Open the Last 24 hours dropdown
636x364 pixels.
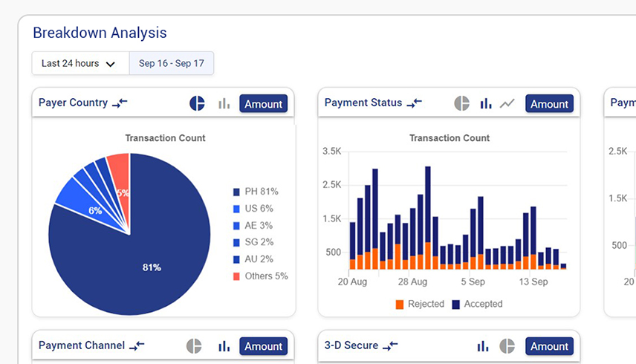pyautogui.click(x=79, y=63)
